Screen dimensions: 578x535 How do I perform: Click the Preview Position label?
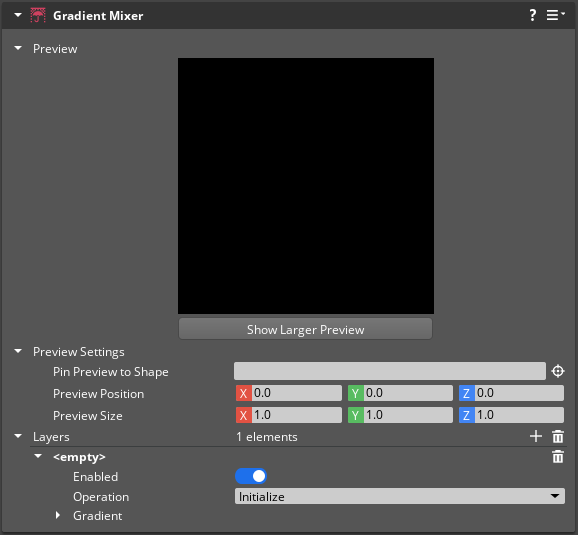98,394
